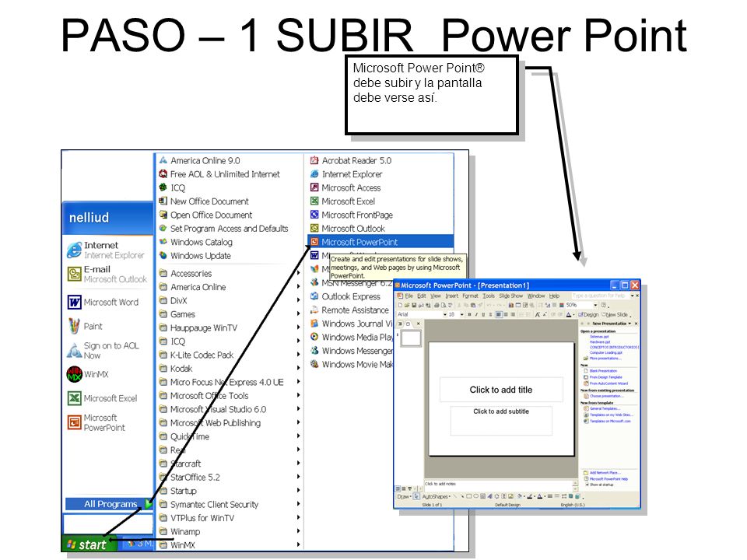Open Arial font name dropdown in PowerPoint
The image size is (747, 560).
[x=445, y=314]
